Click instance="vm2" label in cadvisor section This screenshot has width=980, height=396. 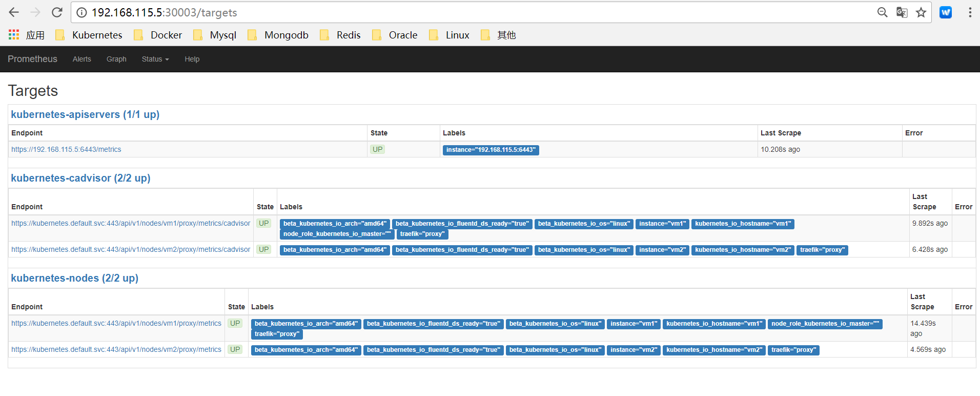pos(662,250)
